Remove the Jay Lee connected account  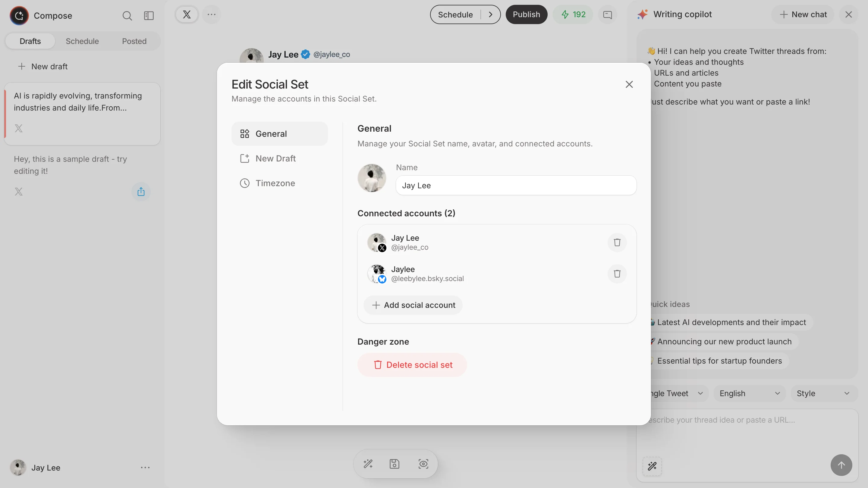click(617, 242)
